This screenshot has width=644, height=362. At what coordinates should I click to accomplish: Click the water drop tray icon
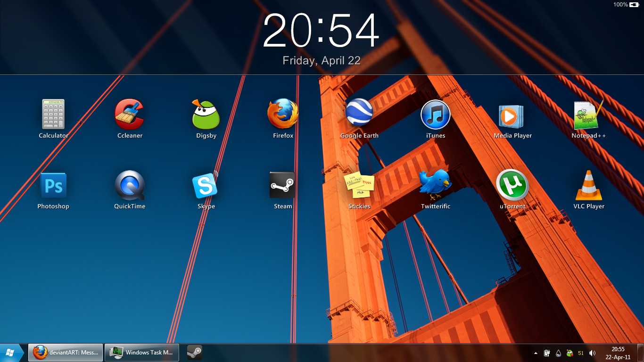pos(558,353)
